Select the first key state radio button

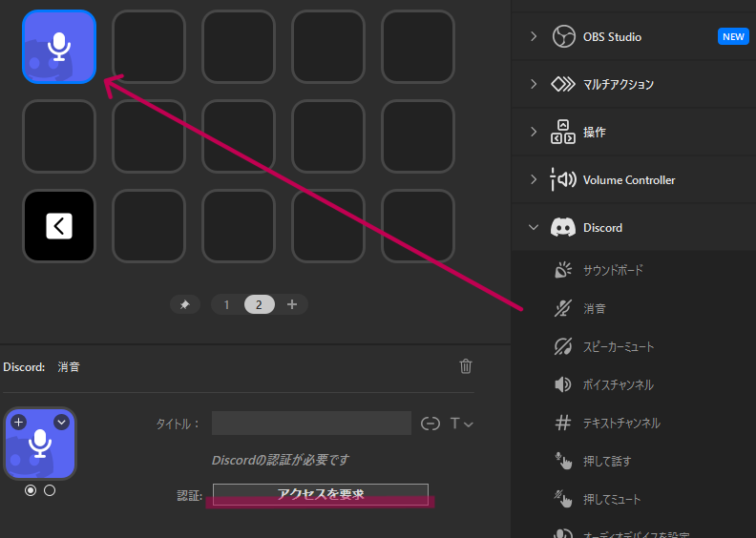(x=31, y=490)
